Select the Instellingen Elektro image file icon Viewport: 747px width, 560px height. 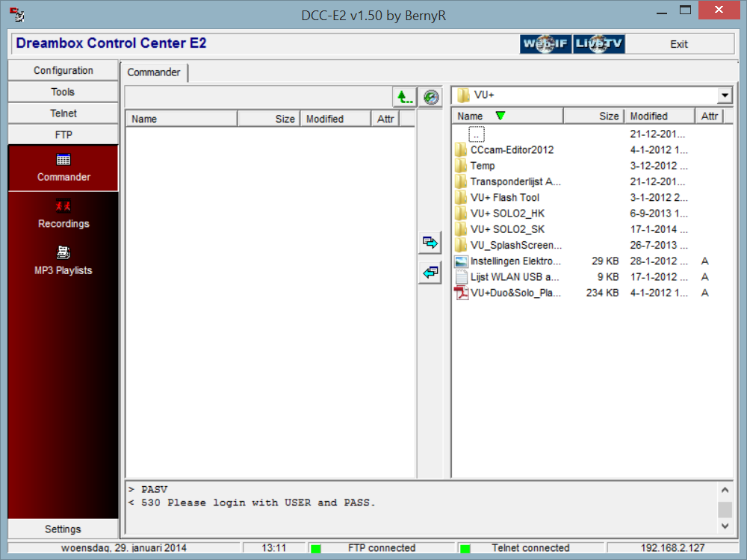point(461,261)
